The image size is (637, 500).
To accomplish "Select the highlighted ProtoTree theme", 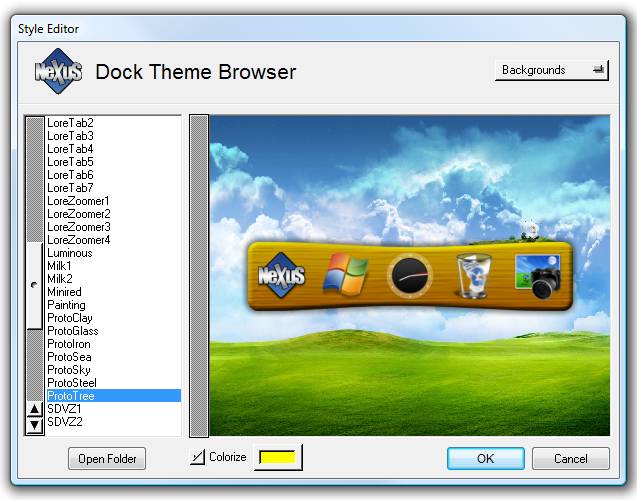I will click(114, 396).
